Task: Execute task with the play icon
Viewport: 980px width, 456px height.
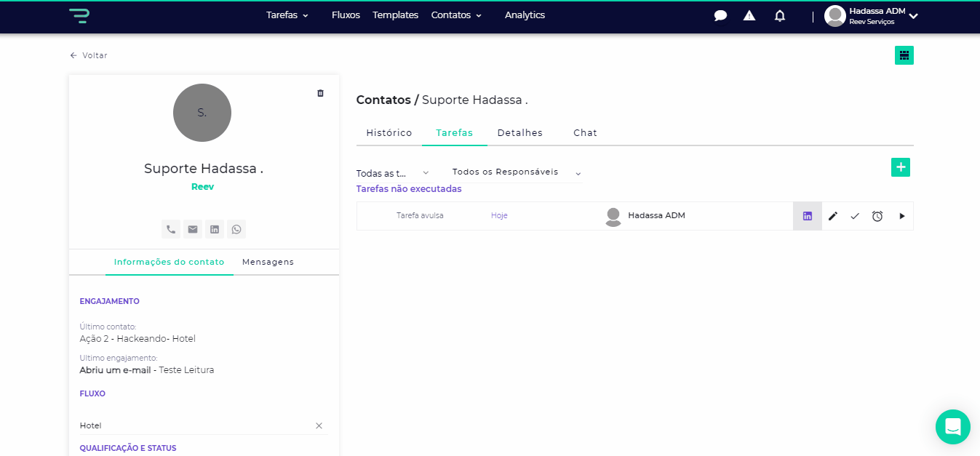Action: (x=902, y=216)
